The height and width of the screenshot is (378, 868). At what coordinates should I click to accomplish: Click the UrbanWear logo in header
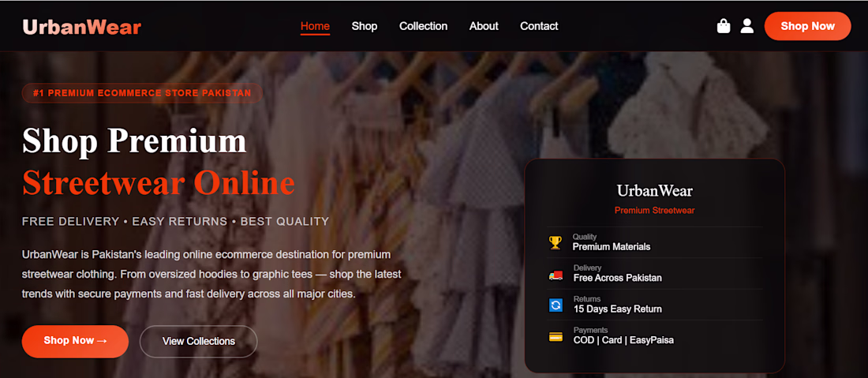82,27
